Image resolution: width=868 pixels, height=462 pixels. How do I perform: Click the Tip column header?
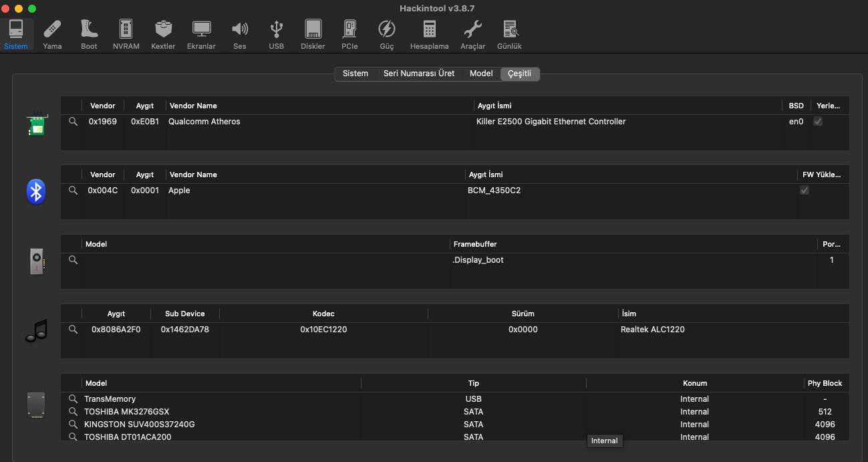pyautogui.click(x=474, y=383)
